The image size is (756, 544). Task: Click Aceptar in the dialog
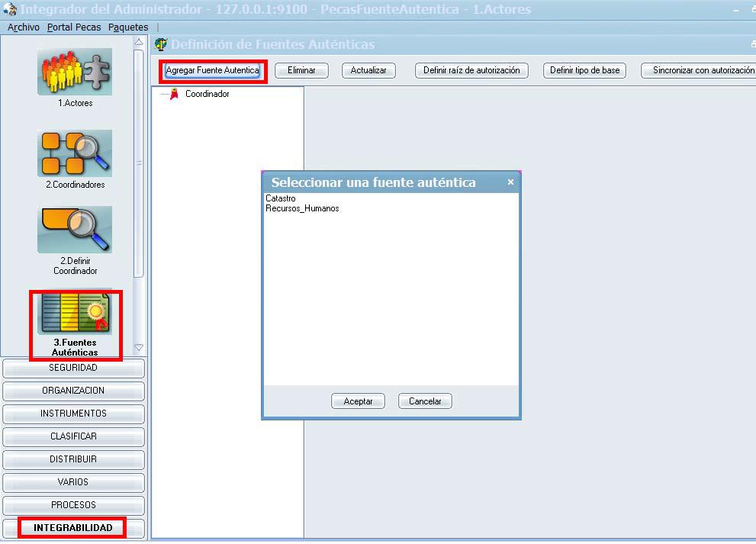click(x=358, y=401)
